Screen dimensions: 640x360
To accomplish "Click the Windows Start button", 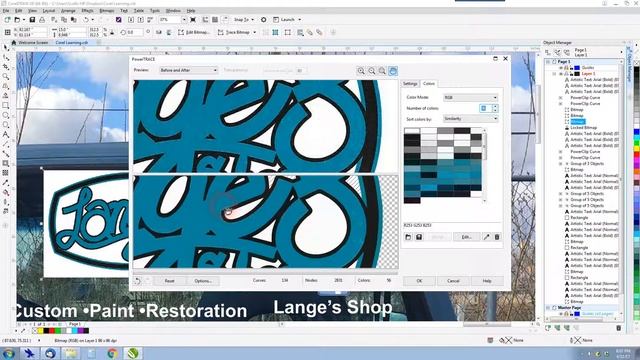I will click(9, 353).
